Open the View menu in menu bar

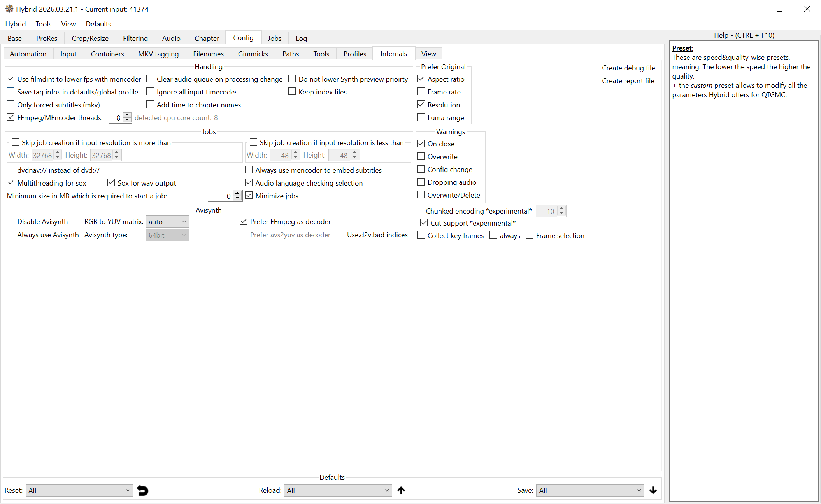click(x=68, y=24)
